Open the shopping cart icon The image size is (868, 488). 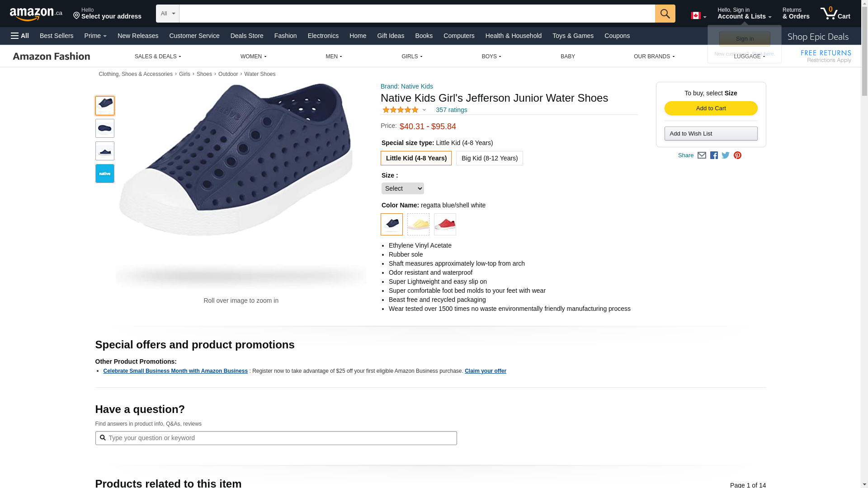(835, 14)
